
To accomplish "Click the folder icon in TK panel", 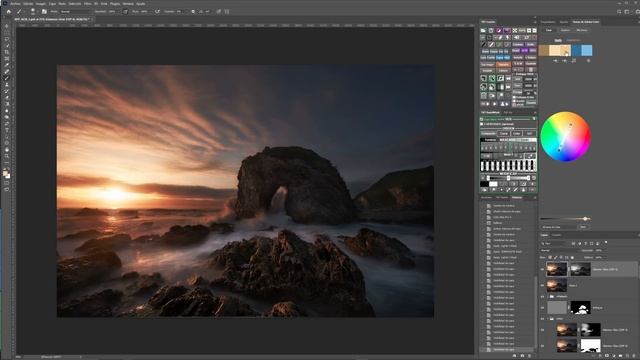I will (483, 31).
